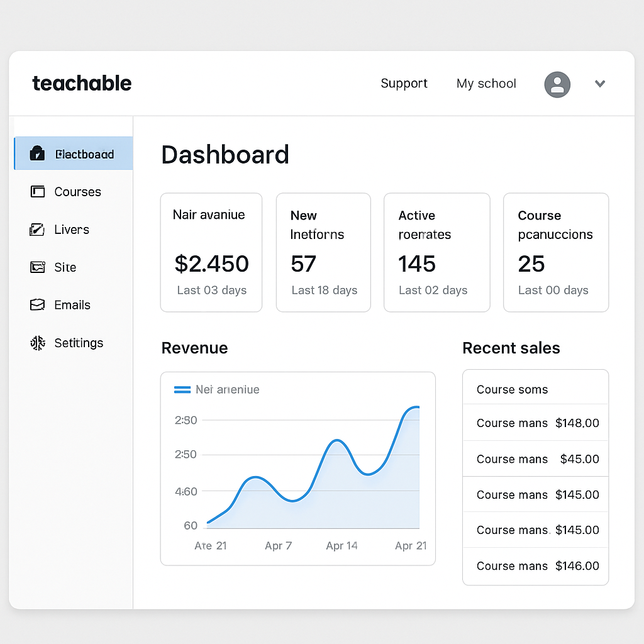
Task: Click the New Inetforns 57 stat card
Action: (x=323, y=252)
